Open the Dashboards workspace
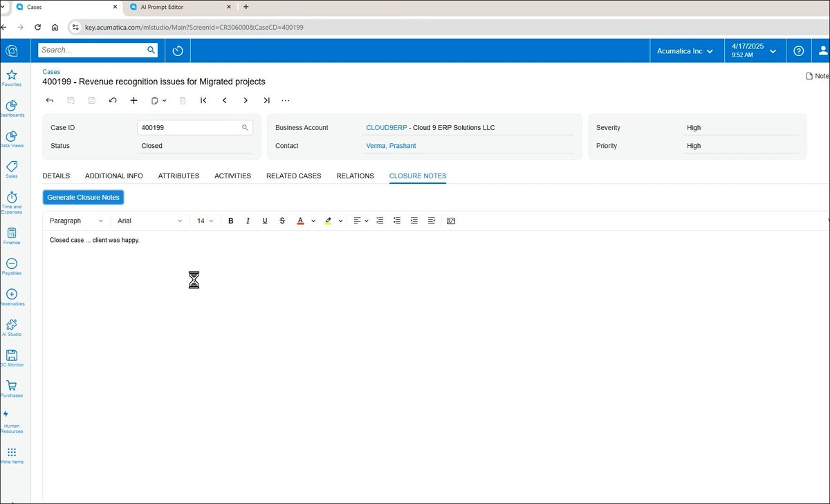830x504 pixels. [x=11, y=109]
